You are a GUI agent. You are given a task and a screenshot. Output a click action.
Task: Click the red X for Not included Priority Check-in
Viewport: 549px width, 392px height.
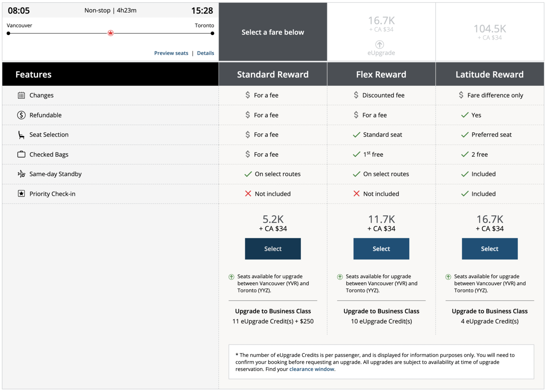pyautogui.click(x=248, y=194)
